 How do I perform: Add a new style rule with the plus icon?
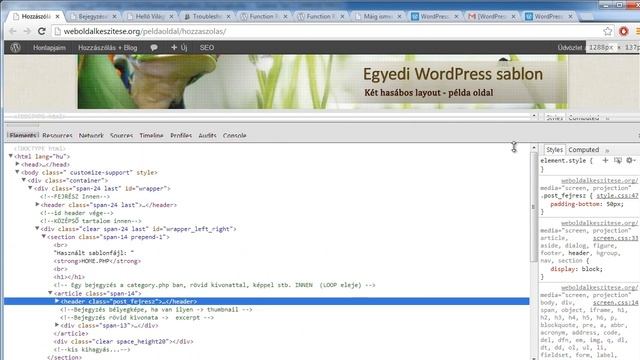[605, 160]
